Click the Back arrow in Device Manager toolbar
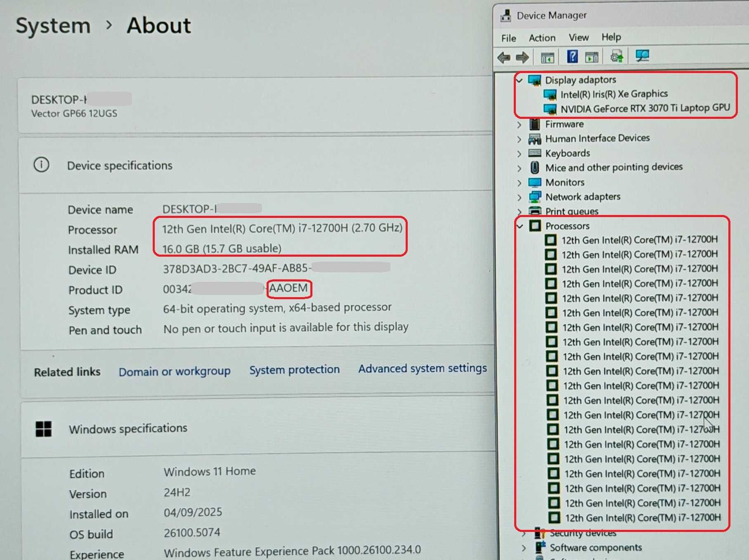 click(504, 57)
